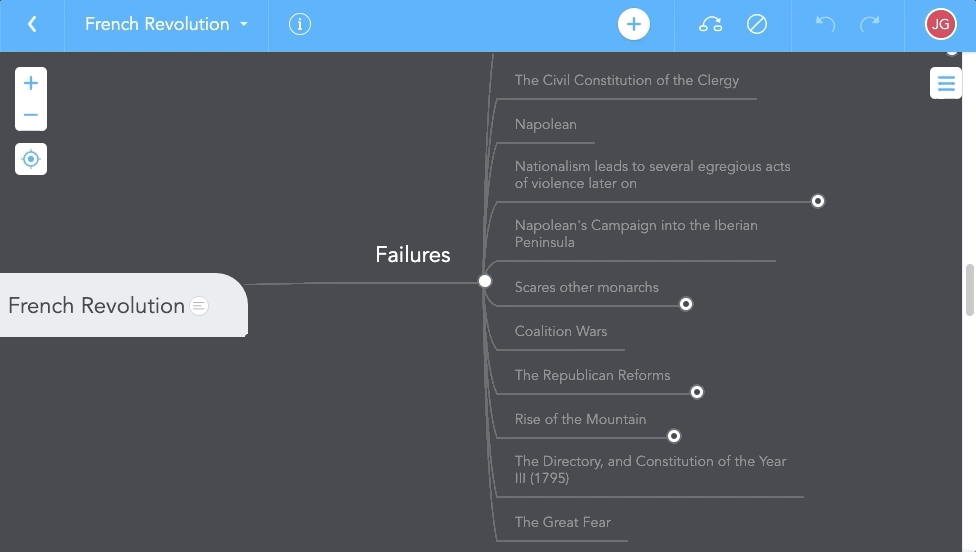Expand The Republican Reforms branch
This screenshot has width=976, height=552.
pyautogui.click(x=697, y=392)
